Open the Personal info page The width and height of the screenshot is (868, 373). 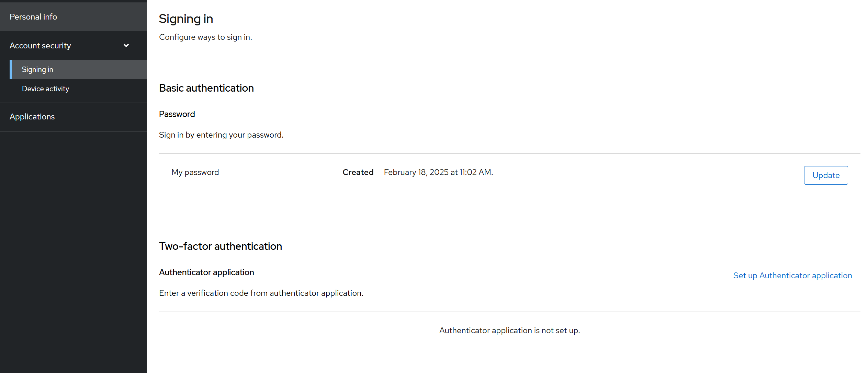[x=33, y=17]
